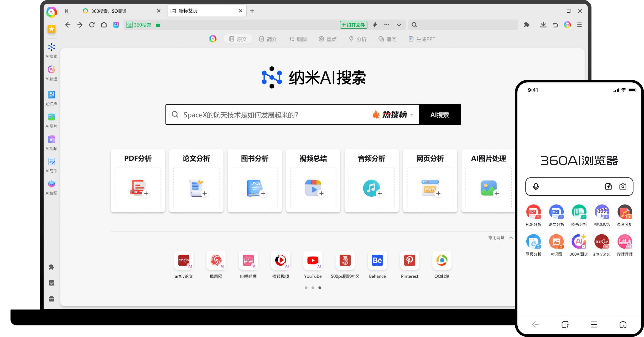Open the QQ邮箱 shortcut
Image resolution: width=644 pixels, height=337 pixels.
click(442, 265)
